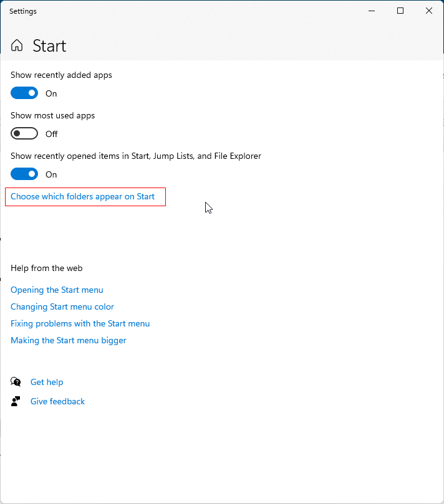Follow the Changing Start menu color link
This screenshot has width=444, height=504.
point(62,307)
